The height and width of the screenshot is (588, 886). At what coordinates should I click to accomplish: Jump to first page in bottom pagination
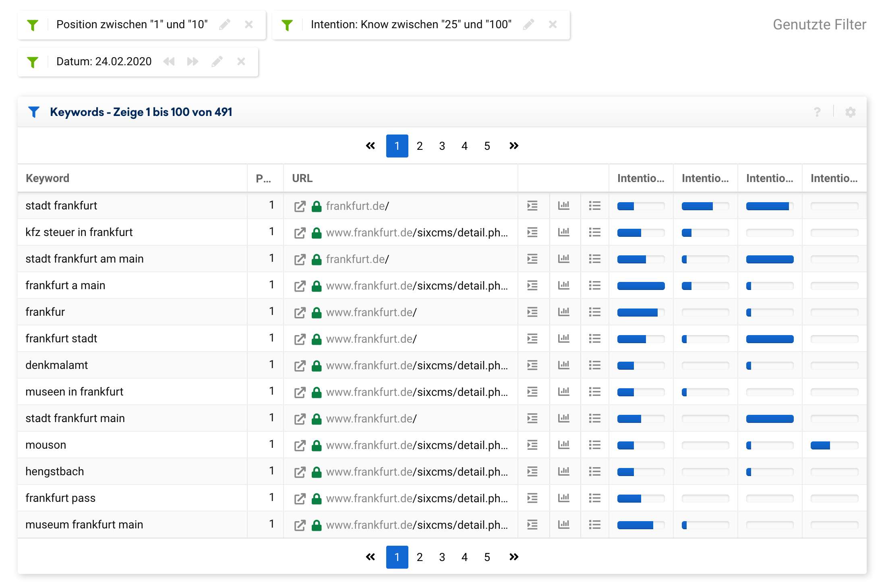coord(371,557)
